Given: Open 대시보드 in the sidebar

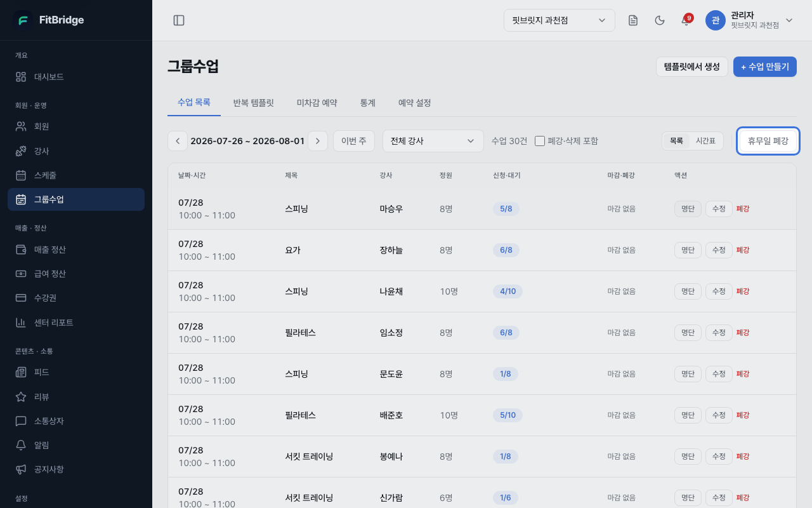Looking at the screenshot, I should point(76,77).
